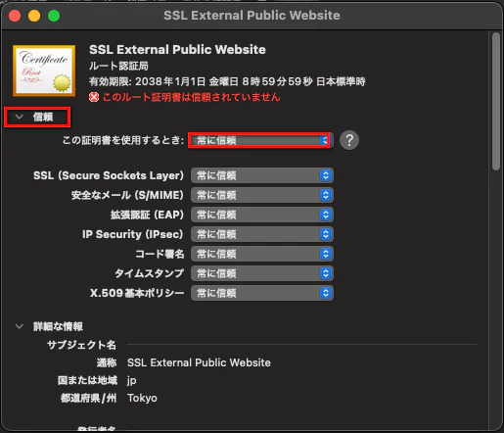The height and width of the screenshot is (433, 504).
Task: Close the window with the red button
Action: pyautogui.click(x=15, y=16)
